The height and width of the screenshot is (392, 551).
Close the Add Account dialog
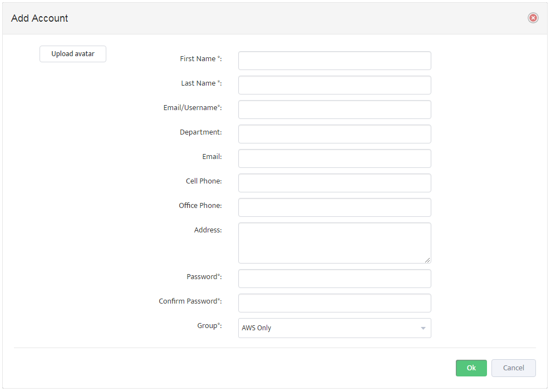click(x=533, y=18)
